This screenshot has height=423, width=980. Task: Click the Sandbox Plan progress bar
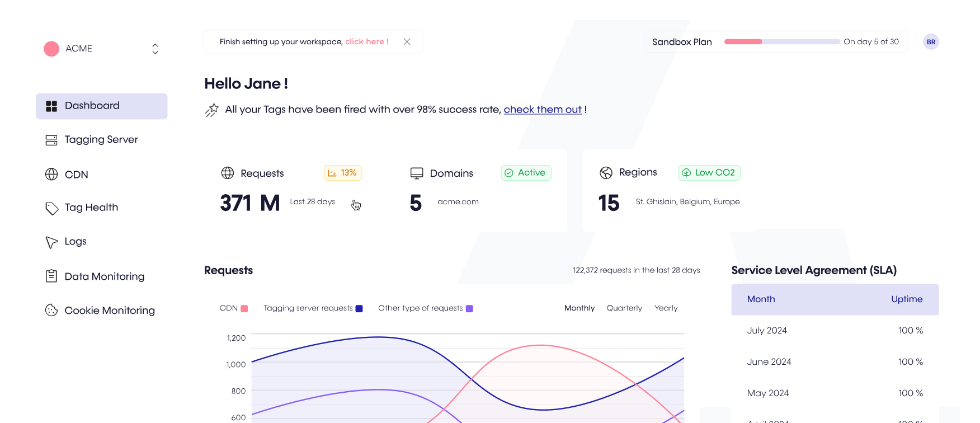pos(782,42)
